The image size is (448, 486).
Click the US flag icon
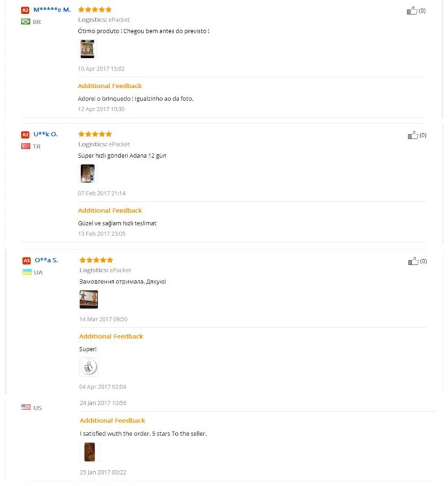point(26,407)
